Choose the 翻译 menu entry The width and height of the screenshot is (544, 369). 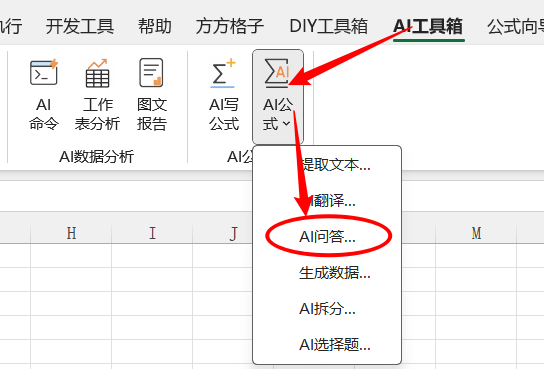328,200
